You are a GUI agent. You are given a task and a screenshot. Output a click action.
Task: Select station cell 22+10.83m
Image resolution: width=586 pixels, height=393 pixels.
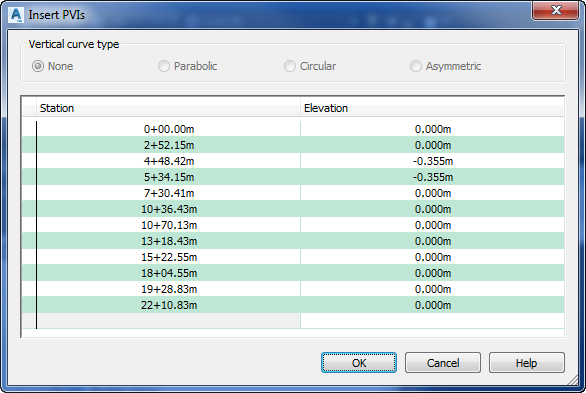click(169, 305)
